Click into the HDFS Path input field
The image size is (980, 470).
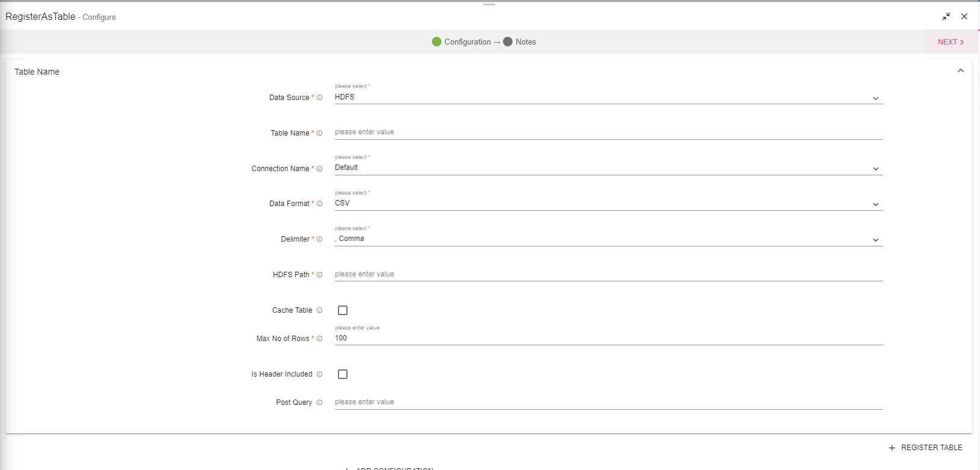point(608,274)
